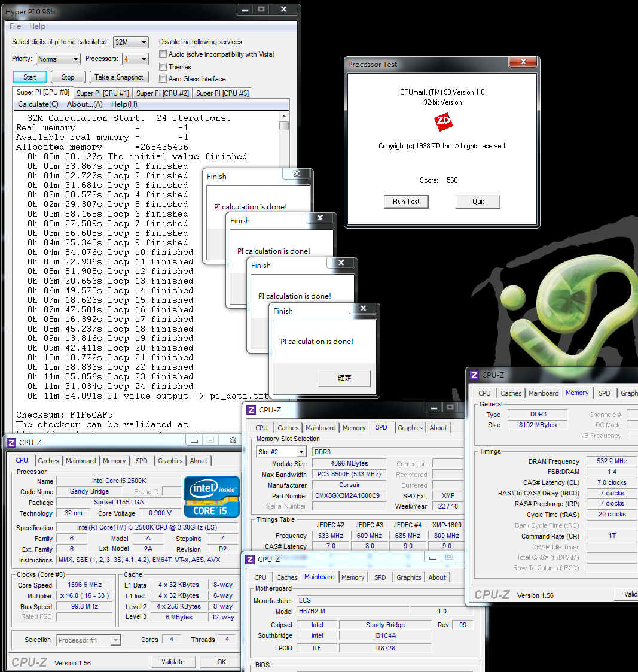This screenshot has height=672, width=638.
Task: Toggle the Themes checkbox
Action: pos(163,67)
